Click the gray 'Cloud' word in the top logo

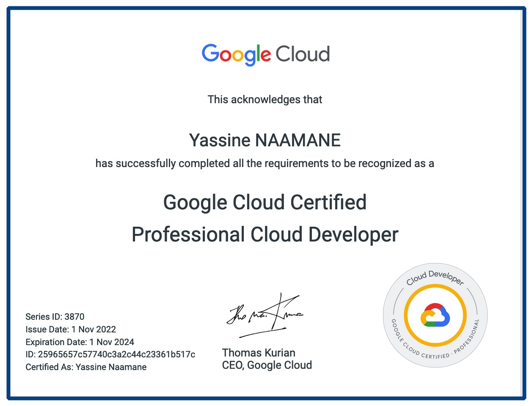click(x=303, y=54)
